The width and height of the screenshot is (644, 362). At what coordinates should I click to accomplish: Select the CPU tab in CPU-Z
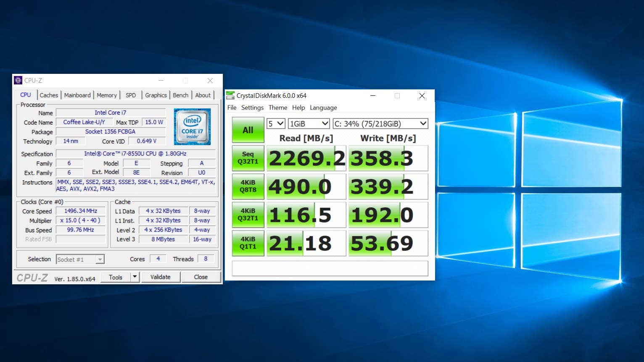pyautogui.click(x=26, y=95)
